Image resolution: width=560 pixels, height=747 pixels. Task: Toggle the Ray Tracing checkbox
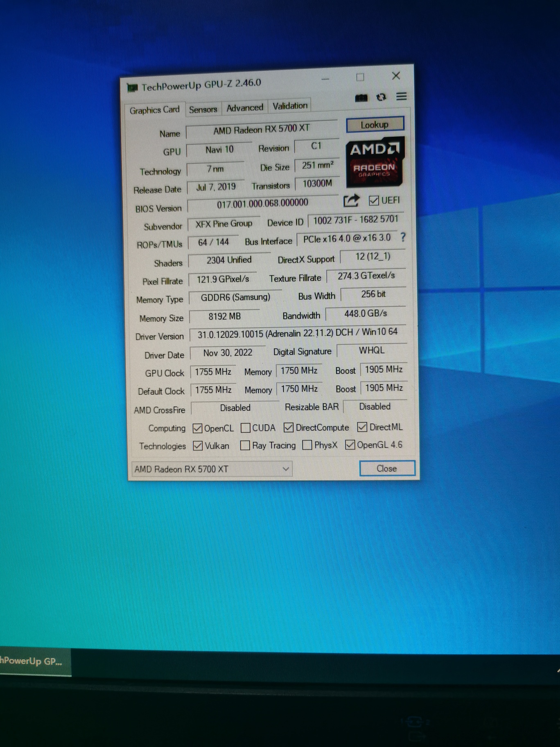pyautogui.click(x=245, y=446)
